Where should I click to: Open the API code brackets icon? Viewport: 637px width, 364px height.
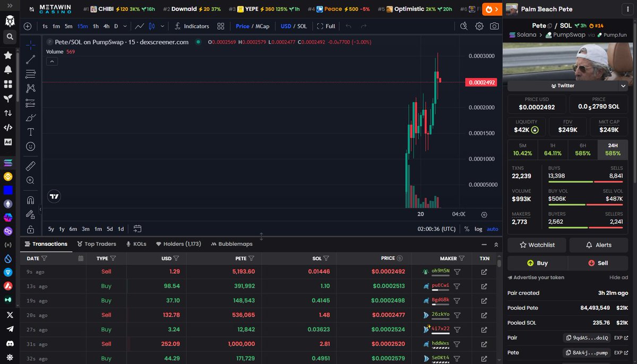pos(8,127)
